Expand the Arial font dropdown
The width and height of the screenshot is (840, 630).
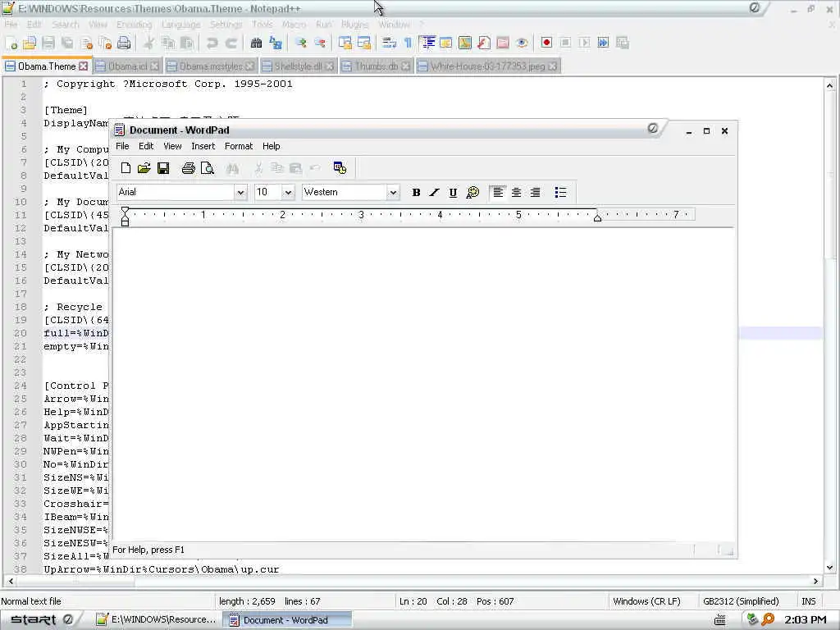[x=240, y=192]
